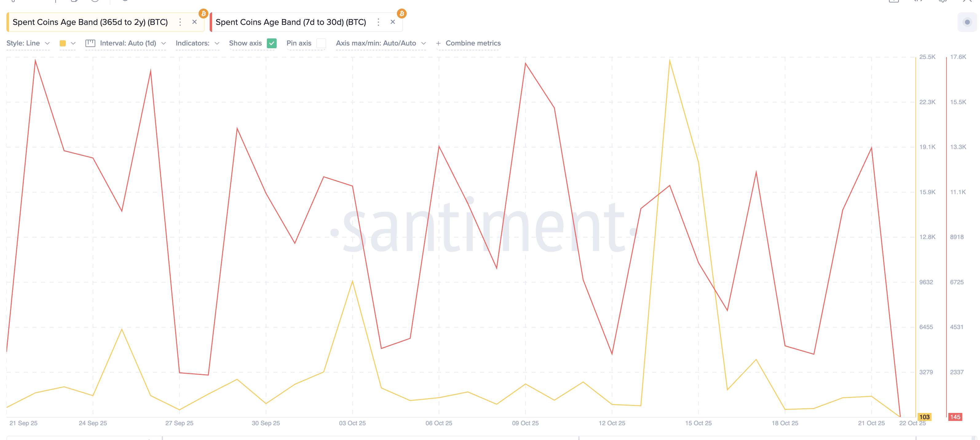Expand the Style: Line dropdown
This screenshot has height=440, width=980.
pos(28,43)
